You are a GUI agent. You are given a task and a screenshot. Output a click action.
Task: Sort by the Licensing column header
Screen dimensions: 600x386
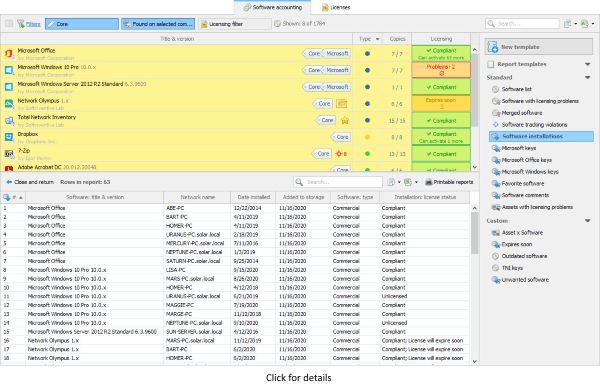tap(441, 39)
